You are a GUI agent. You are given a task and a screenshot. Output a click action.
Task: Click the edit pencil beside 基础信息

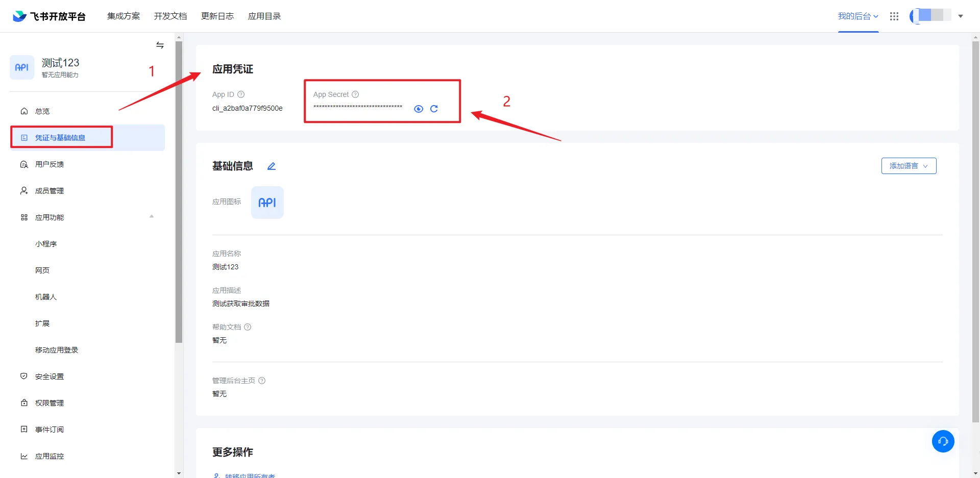[x=272, y=166]
